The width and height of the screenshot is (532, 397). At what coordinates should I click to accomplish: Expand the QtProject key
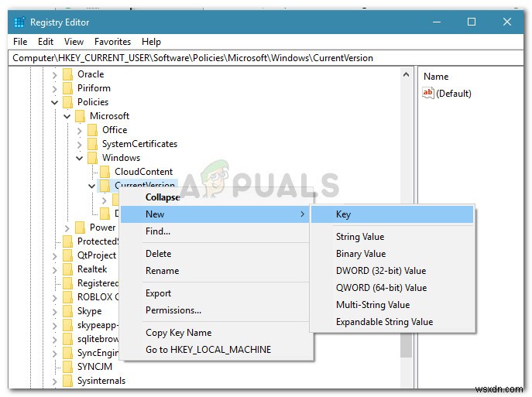(x=55, y=255)
